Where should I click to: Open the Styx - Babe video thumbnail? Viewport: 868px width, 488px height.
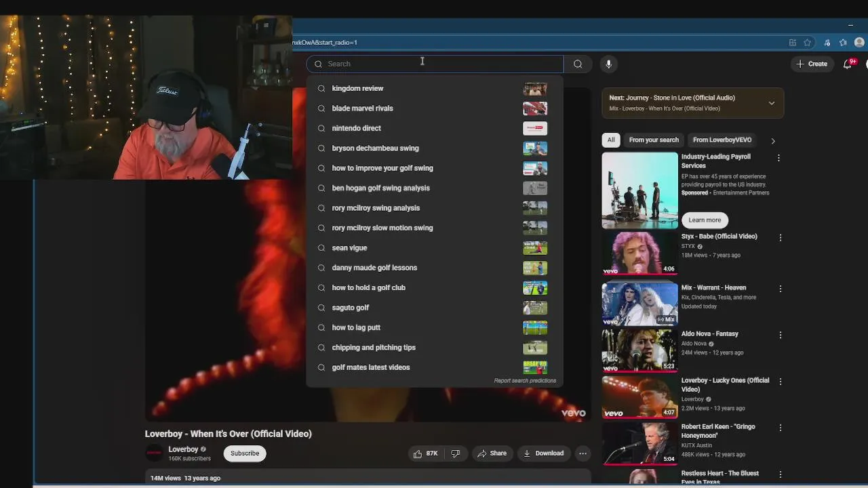coord(639,253)
